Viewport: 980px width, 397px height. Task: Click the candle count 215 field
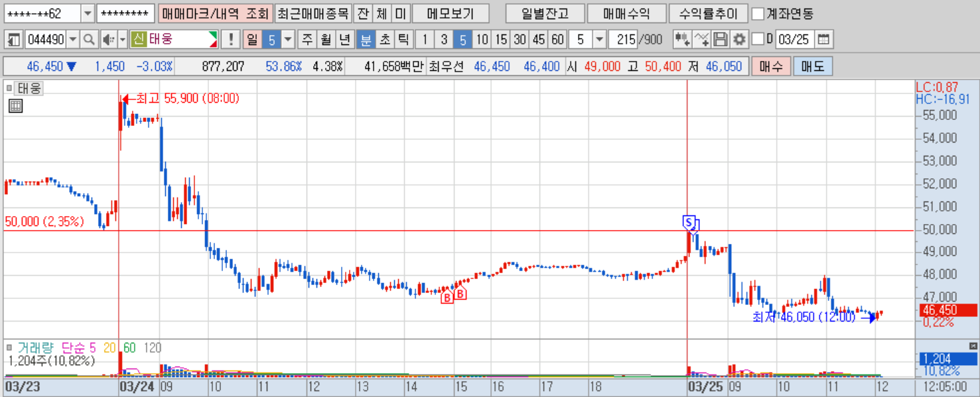[622, 40]
